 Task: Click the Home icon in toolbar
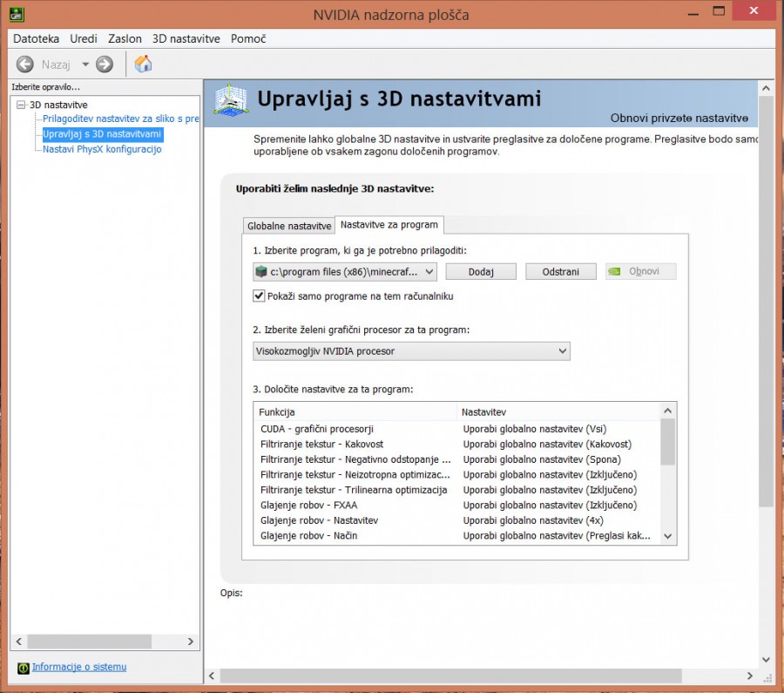pos(144,64)
